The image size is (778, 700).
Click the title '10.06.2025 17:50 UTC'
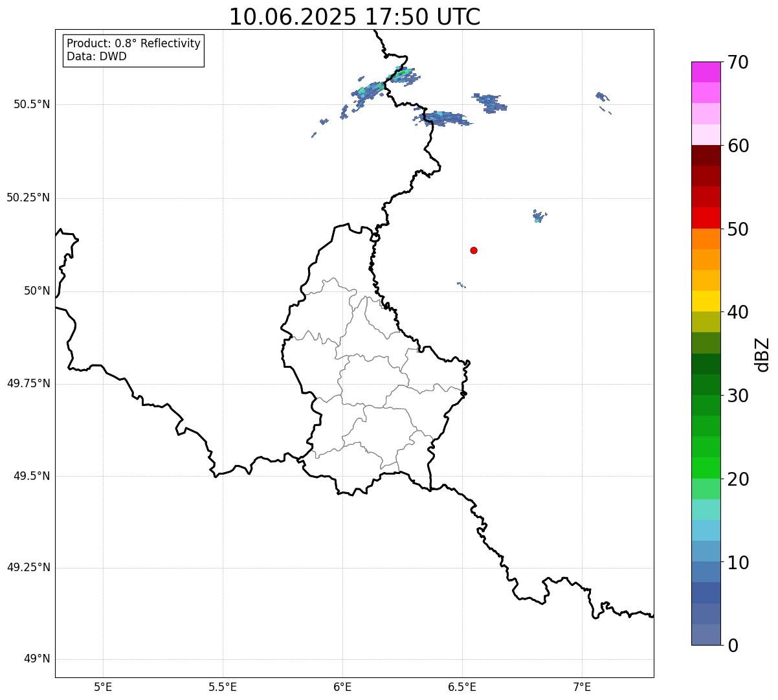(x=355, y=17)
